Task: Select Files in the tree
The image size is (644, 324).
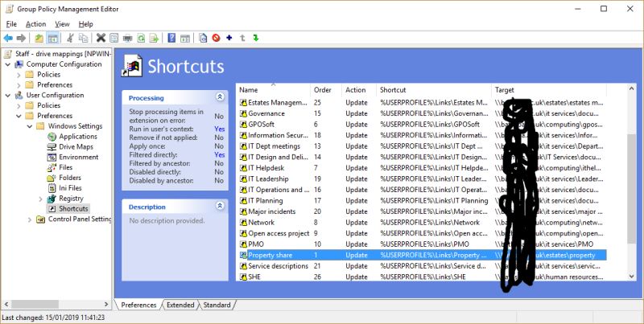Action: point(66,167)
